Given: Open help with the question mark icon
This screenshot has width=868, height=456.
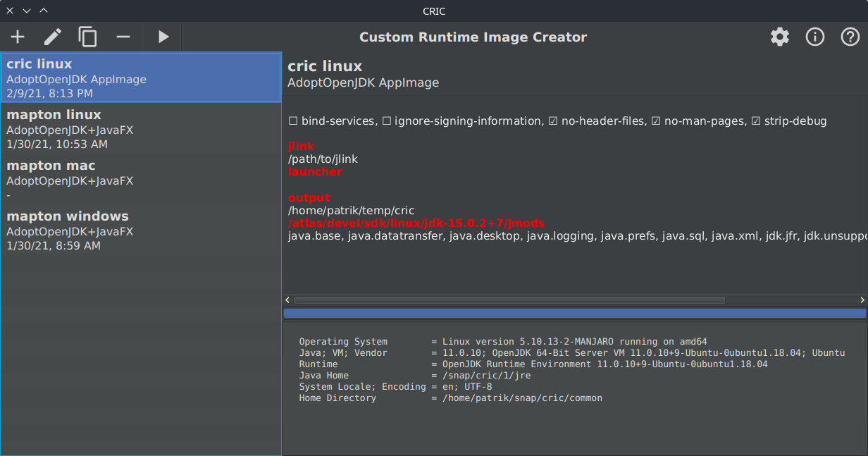Looking at the screenshot, I should coord(850,37).
